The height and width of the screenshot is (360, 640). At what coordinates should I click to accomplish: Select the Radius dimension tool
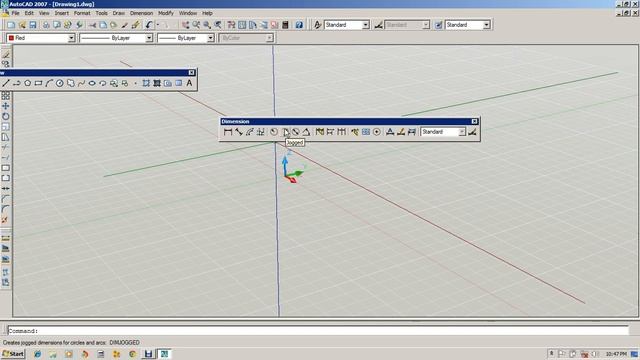pos(274,132)
